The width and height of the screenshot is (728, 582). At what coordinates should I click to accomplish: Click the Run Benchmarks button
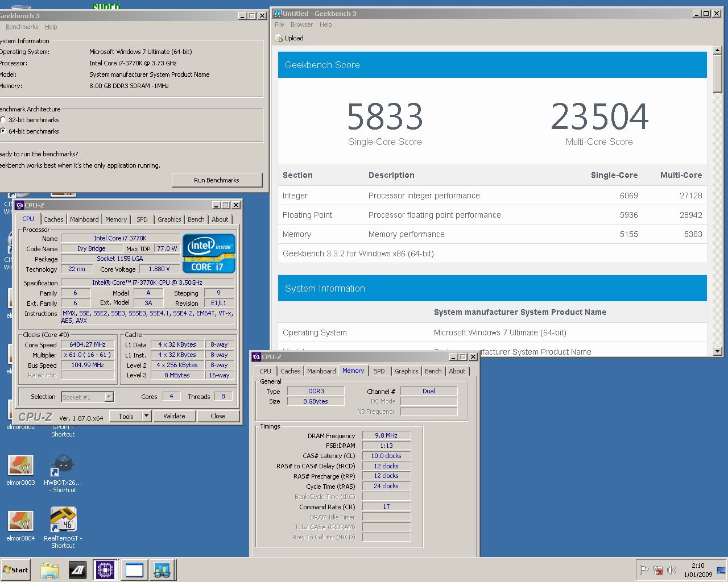pyautogui.click(x=217, y=180)
